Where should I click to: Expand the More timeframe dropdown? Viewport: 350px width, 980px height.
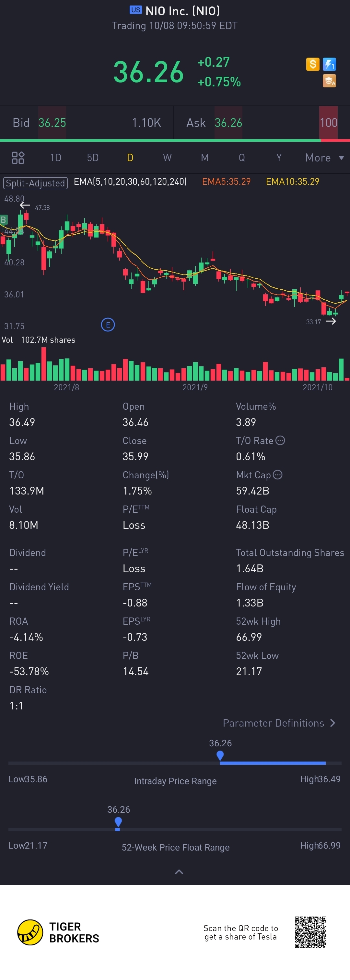(324, 158)
